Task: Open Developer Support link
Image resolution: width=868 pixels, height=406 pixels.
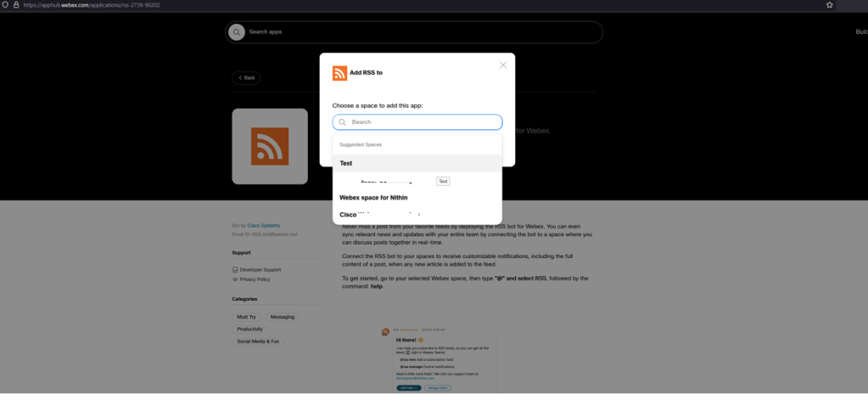Action: point(260,269)
